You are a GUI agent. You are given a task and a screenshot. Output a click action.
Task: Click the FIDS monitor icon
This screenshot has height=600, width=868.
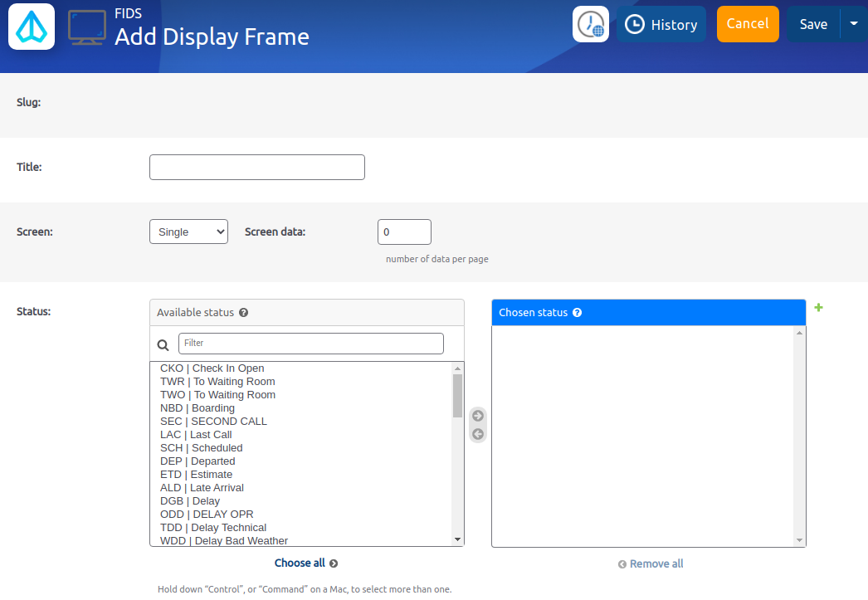tap(86, 27)
